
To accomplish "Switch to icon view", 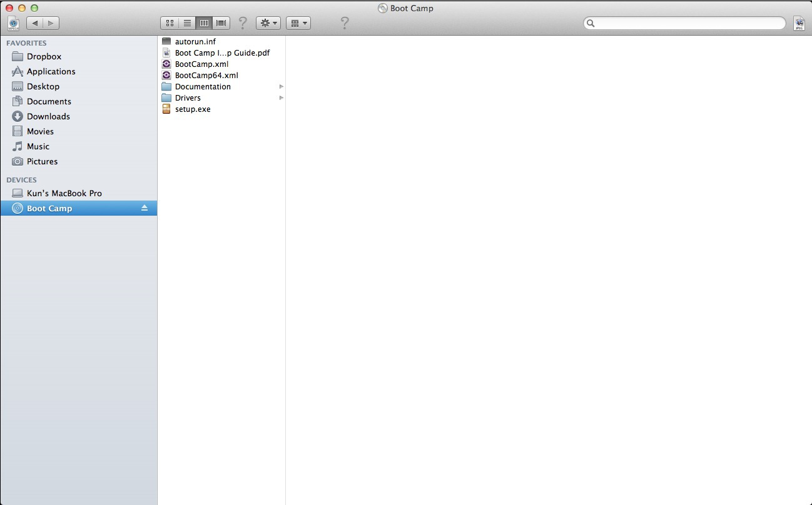I will pos(170,23).
